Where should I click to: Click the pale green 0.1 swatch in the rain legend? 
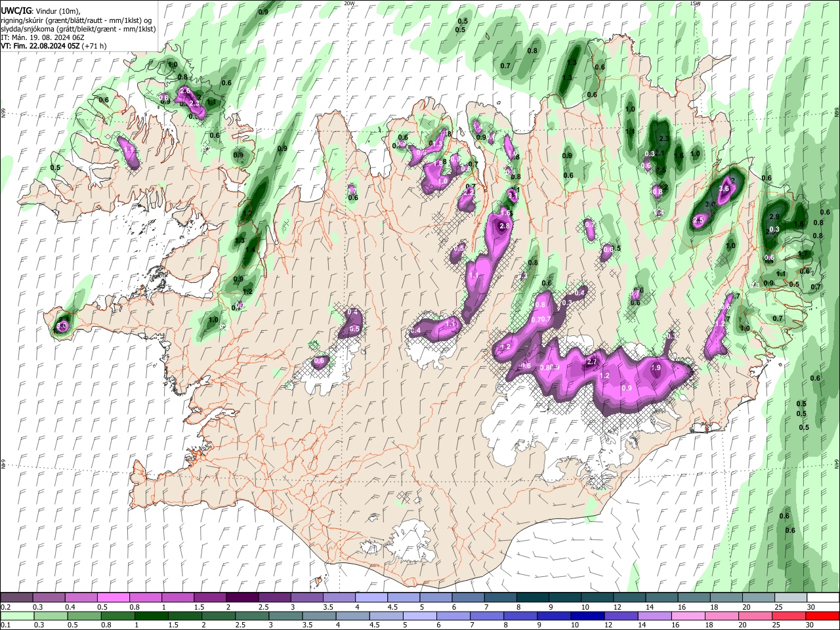click(x=17, y=616)
